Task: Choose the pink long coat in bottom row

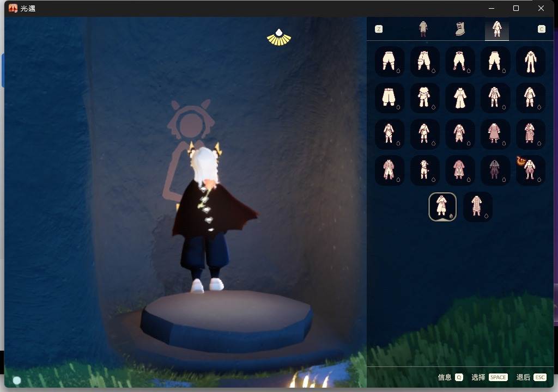Action: (477, 207)
